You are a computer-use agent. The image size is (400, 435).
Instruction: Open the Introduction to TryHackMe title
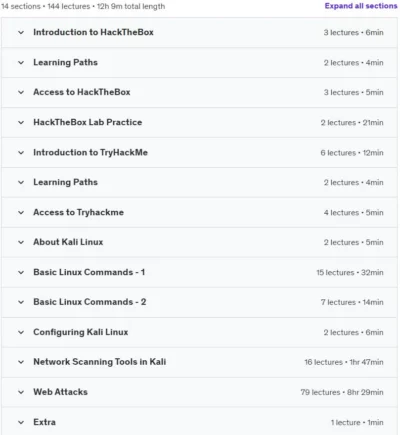pos(90,153)
